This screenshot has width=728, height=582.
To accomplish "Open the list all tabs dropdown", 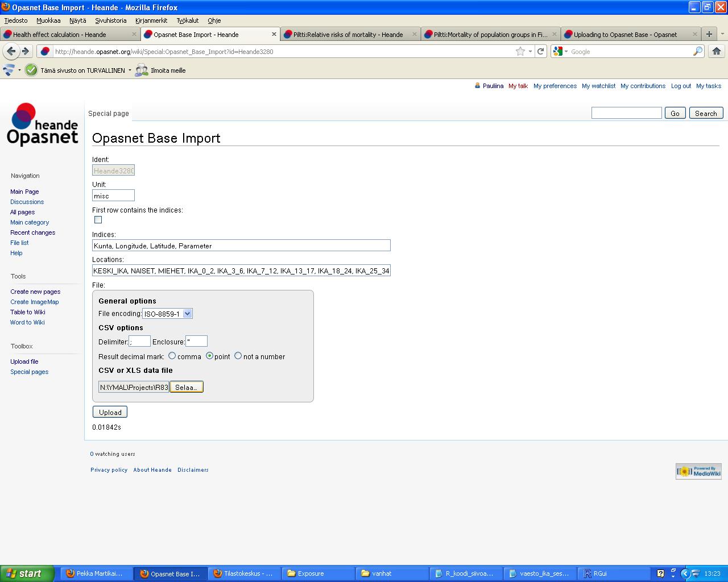I will tap(722, 34).
